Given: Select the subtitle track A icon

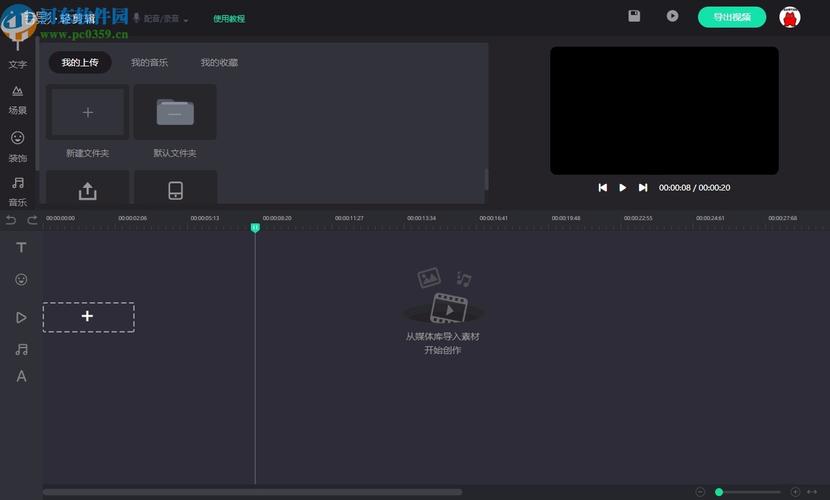Looking at the screenshot, I should (x=21, y=376).
